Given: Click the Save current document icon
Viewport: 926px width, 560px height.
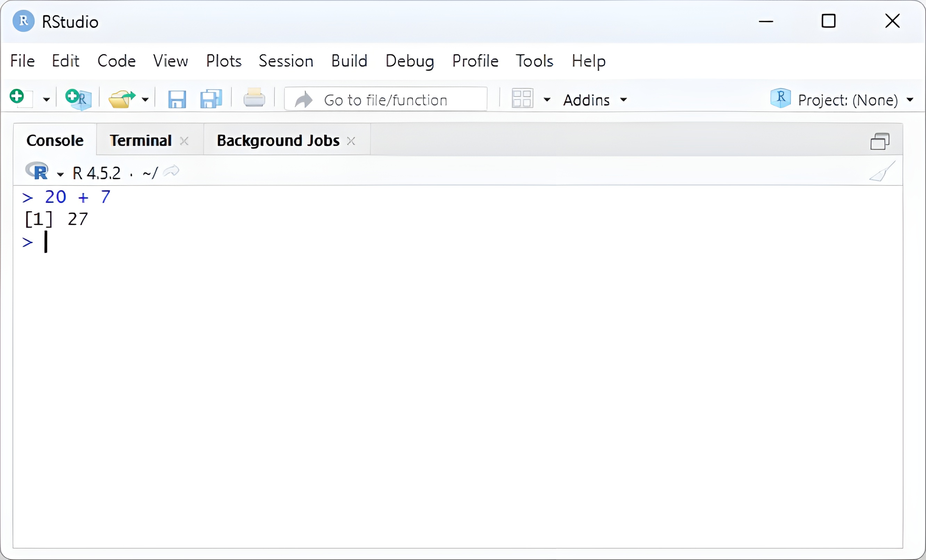Looking at the screenshot, I should click(177, 100).
